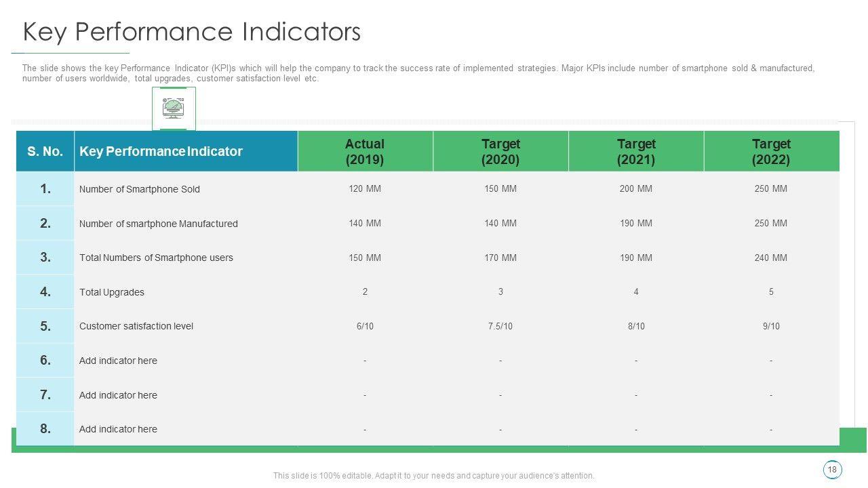Click 'Add indicator here' in row 8
This screenshot has height=488, width=868.
coord(118,429)
